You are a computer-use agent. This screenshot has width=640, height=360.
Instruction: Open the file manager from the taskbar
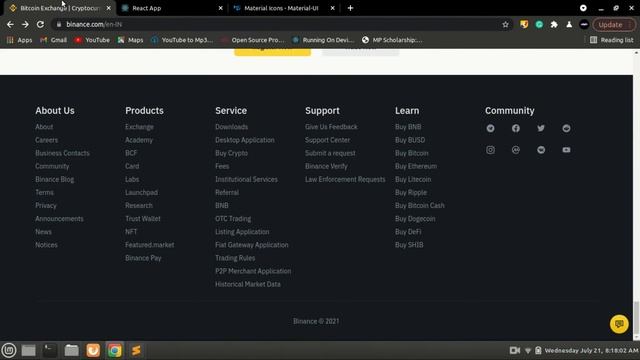coord(71,350)
